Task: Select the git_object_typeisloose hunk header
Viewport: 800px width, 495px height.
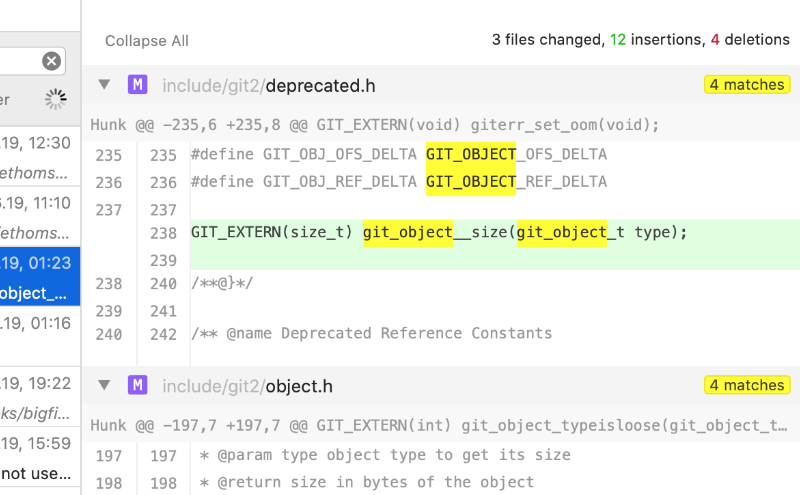Action: pos(440,425)
